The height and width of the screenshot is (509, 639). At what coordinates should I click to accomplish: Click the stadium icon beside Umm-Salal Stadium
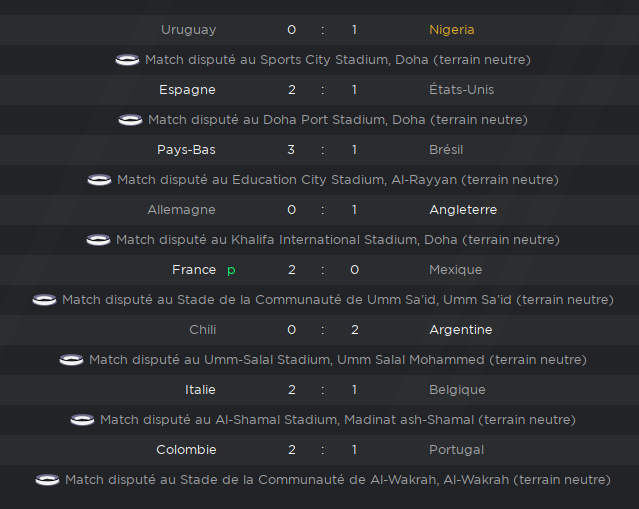click(71, 360)
